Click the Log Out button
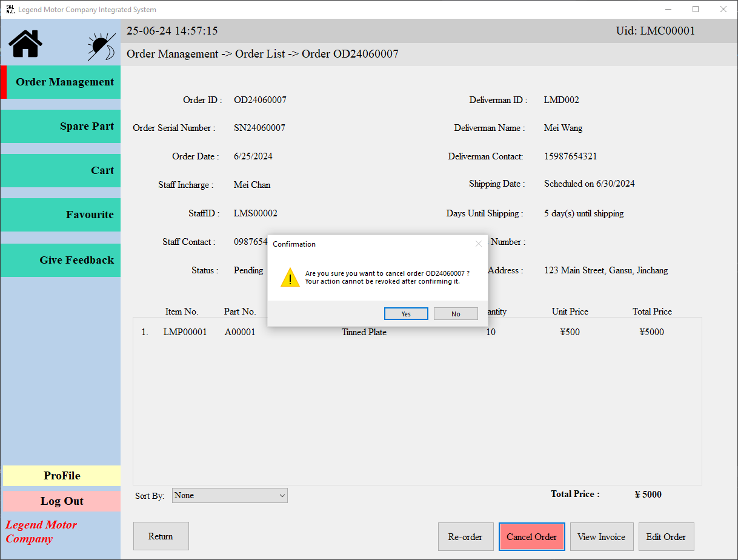 tap(62, 501)
